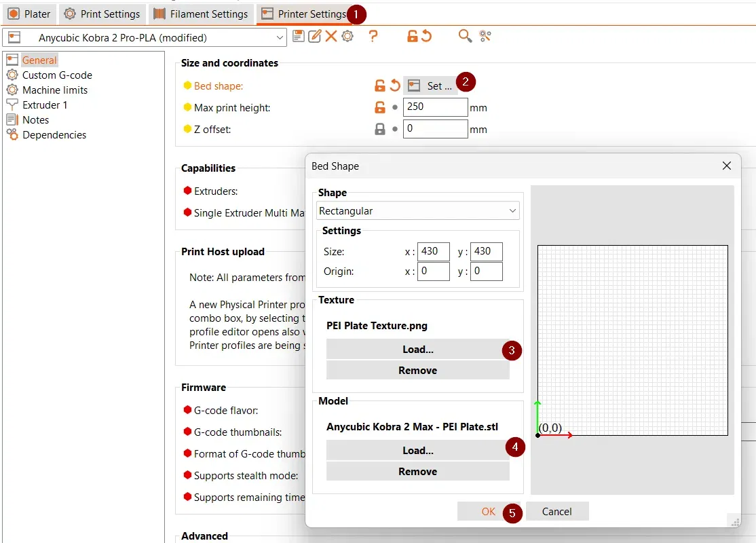Open the Extruder 1 page
The image size is (756, 543).
coord(44,105)
